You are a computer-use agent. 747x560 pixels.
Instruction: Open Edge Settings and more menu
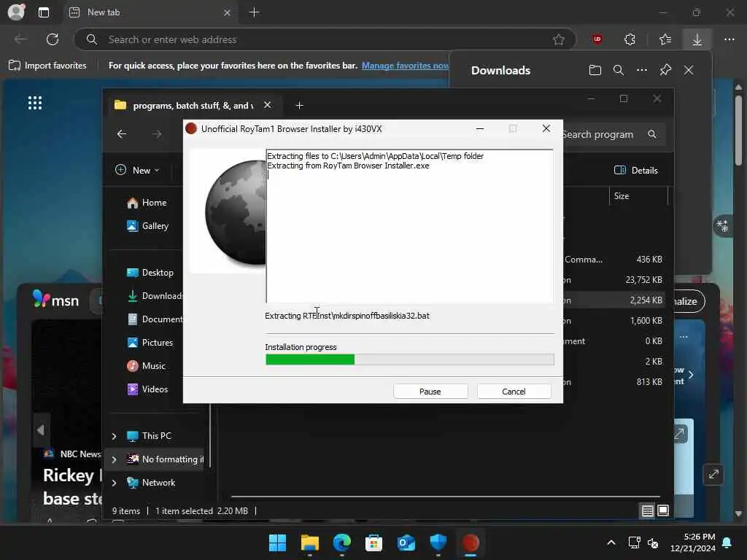pos(729,39)
